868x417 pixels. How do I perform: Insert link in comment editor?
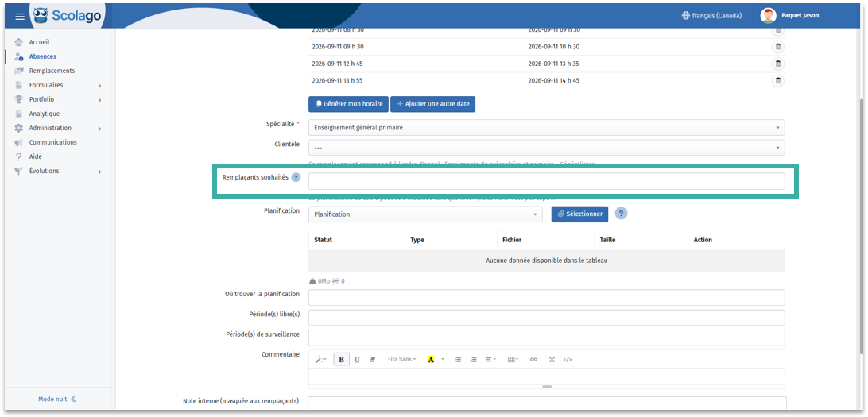pos(533,360)
